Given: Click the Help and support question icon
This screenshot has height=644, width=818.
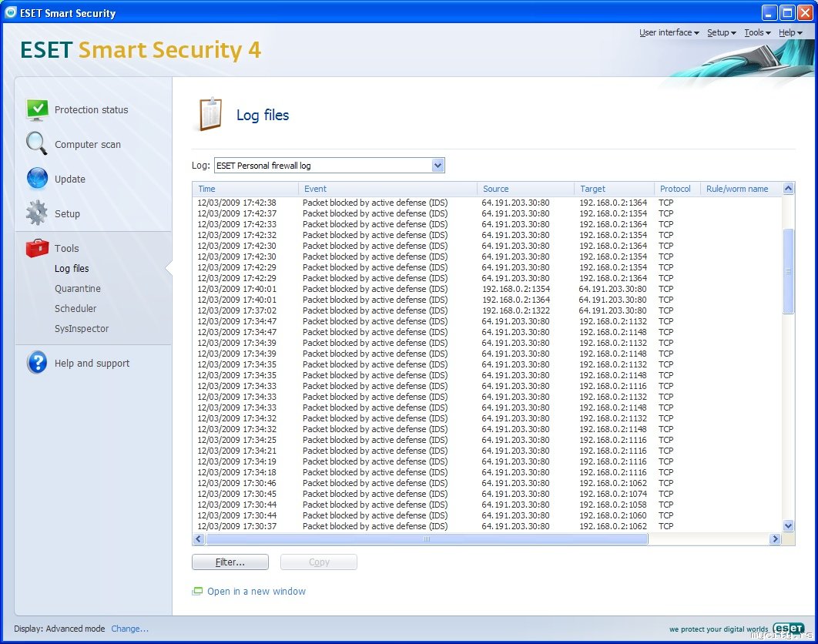Looking at the screenshot, I should pos(37,362).
